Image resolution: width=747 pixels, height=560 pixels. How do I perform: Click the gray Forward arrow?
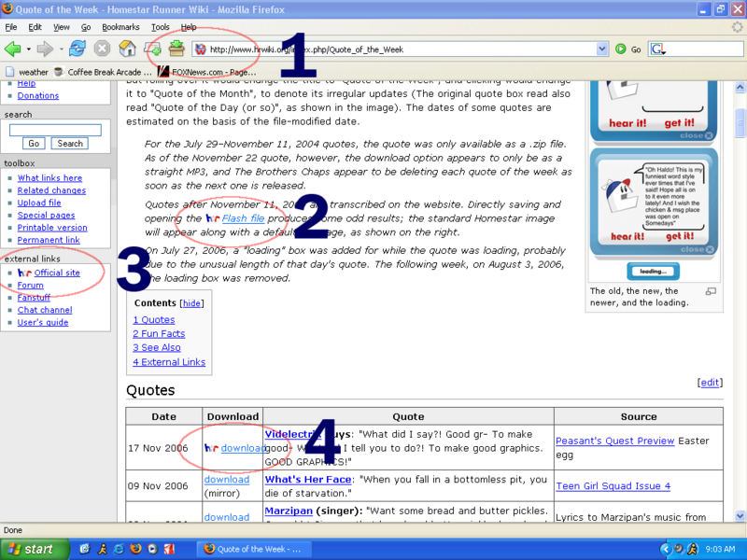(x=45, y=49)
